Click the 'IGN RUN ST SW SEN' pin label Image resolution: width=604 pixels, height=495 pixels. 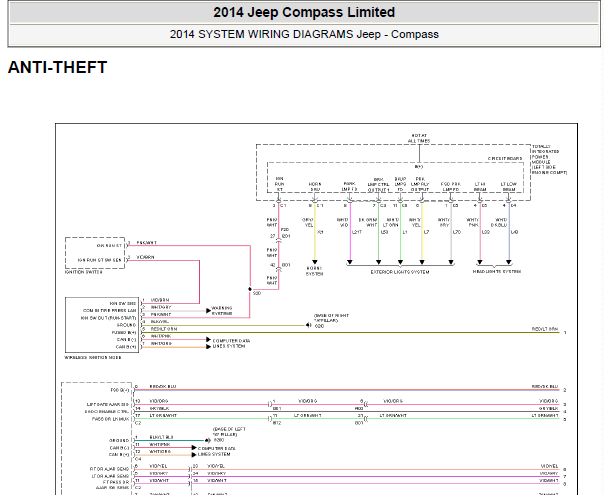(x=100, y=260)
